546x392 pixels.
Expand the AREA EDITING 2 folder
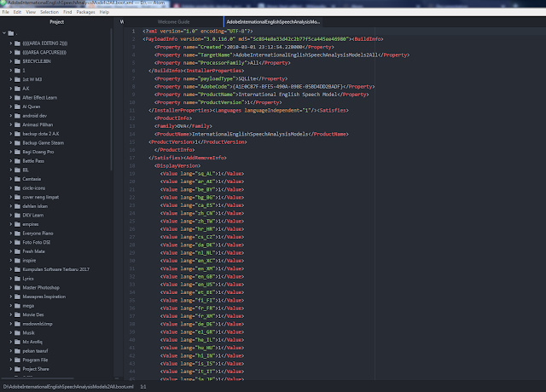click(11, 43)
